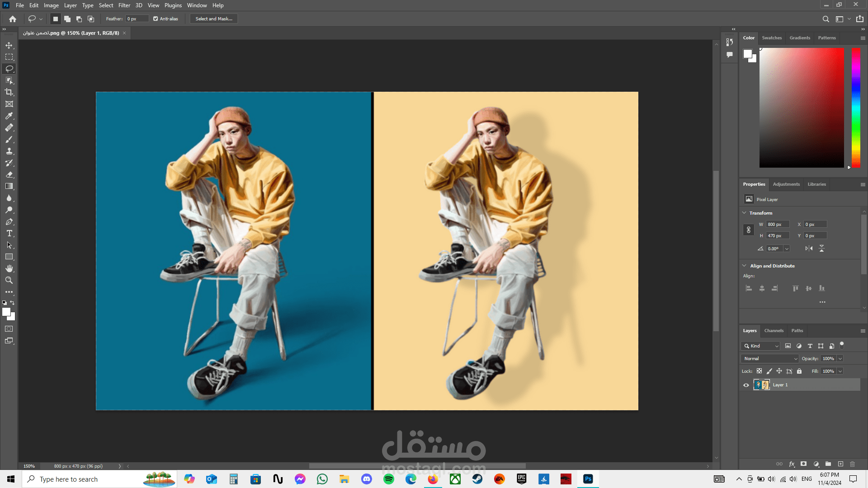Collapse the Align and Distribute section
The height and width of the screenshot is (488, 868).
[x=744, y=266]
